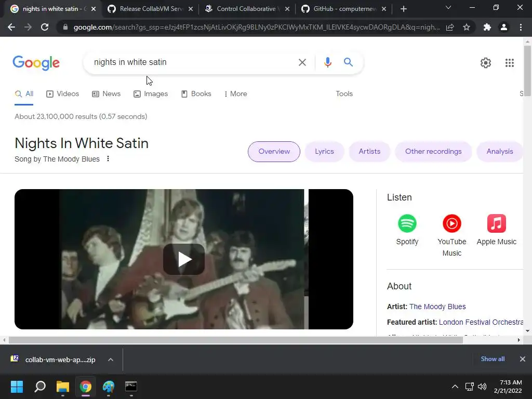Select the Overview chip

coord(274,152)
